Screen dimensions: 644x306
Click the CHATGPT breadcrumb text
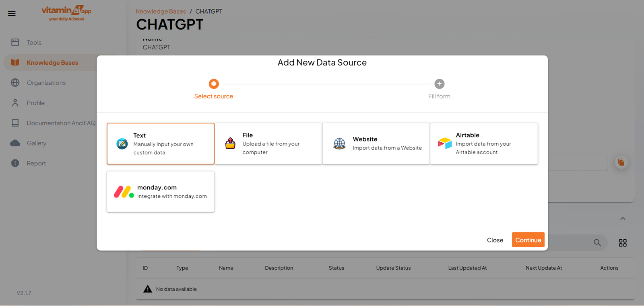pyautogui.click(x=208, y=11)
